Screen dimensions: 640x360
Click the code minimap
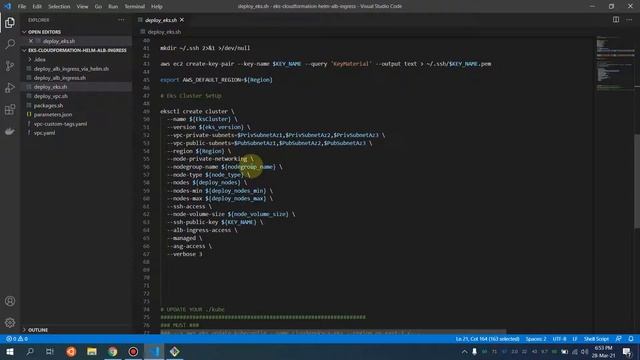[x=615, y=63]
